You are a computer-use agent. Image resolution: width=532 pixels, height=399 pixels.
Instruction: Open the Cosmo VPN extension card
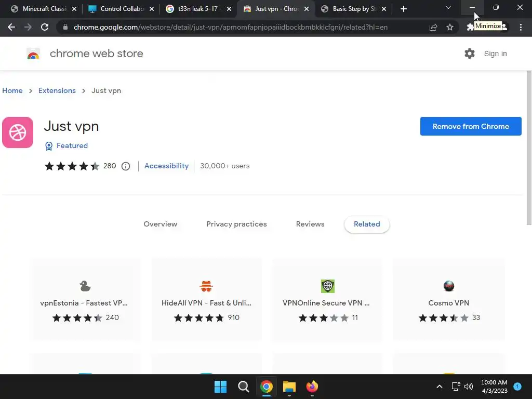[x=448, y=300]
